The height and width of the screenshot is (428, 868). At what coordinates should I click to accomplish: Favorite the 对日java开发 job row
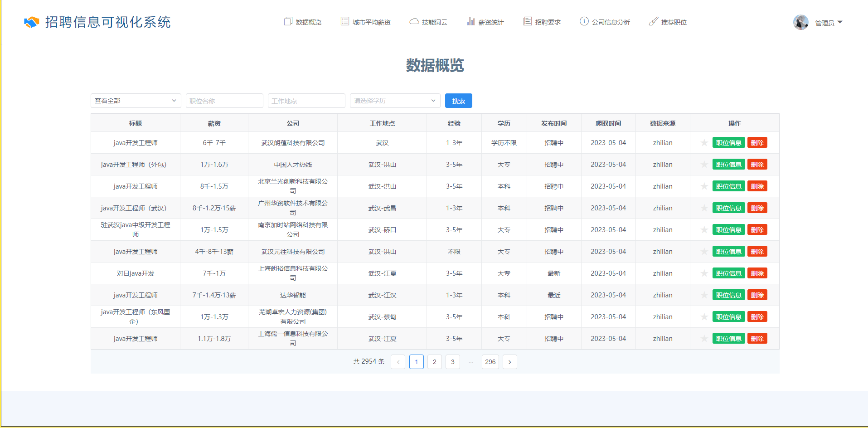pos(704,273)
